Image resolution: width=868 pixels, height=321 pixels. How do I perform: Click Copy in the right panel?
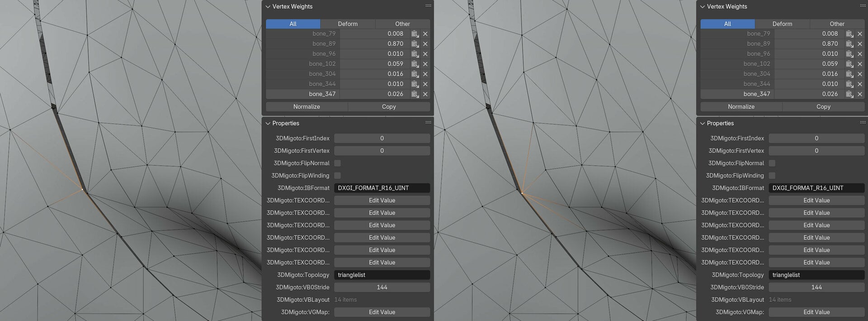[823, 107]
